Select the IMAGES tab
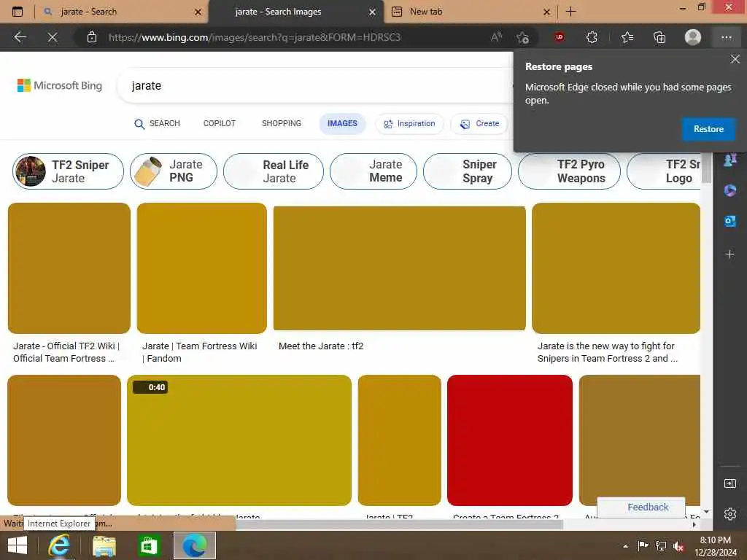The width and height of the screenshot is (747, 560). [x=342, y=124]
